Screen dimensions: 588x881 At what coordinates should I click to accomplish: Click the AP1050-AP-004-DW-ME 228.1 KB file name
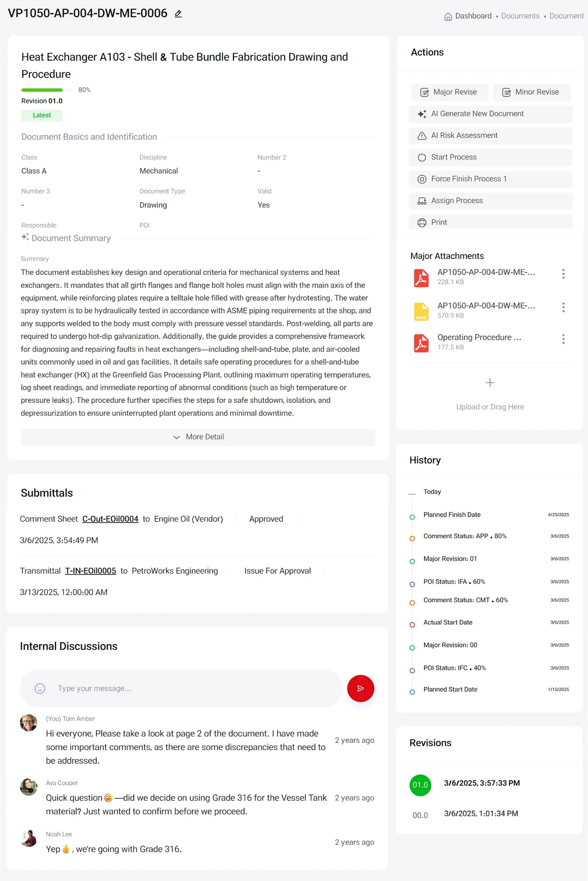tap(486, 272)
